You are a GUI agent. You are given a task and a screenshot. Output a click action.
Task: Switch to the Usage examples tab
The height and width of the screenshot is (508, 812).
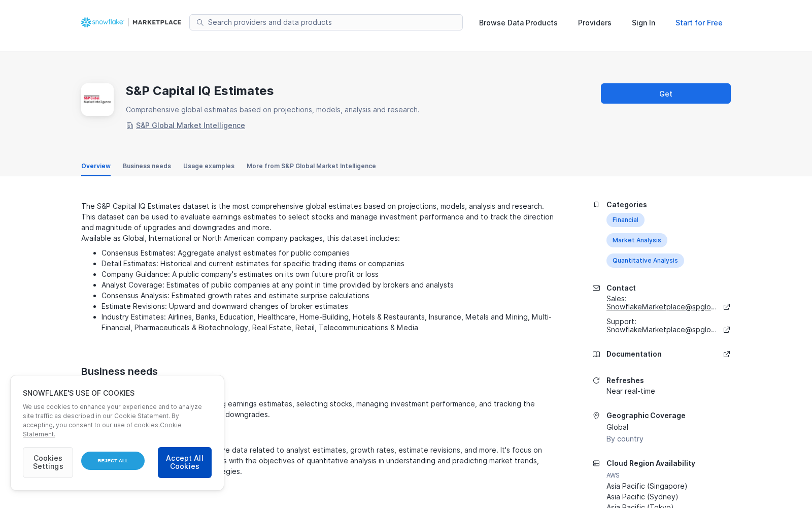[x=209, y=166]
